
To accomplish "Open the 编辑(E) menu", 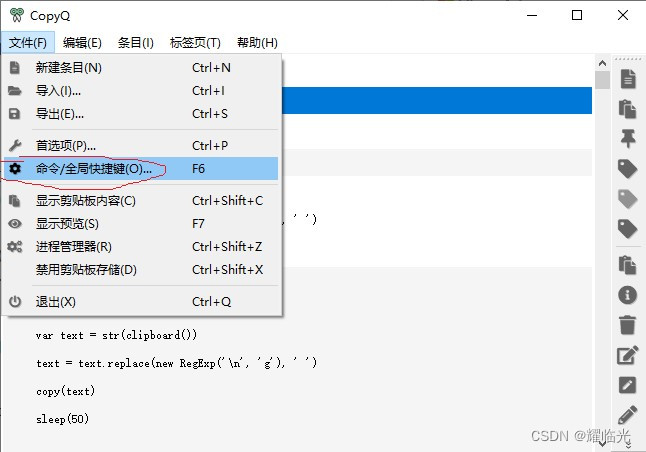I will tap(82, 42).
